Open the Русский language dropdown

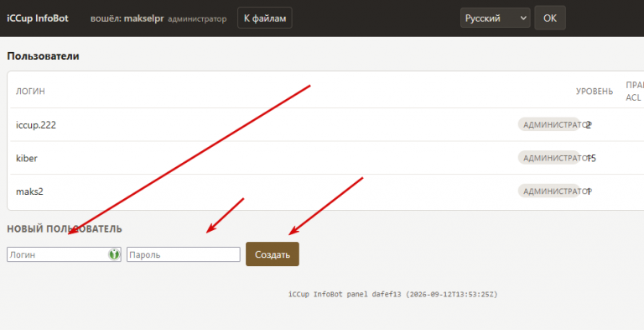click(496, 18)
